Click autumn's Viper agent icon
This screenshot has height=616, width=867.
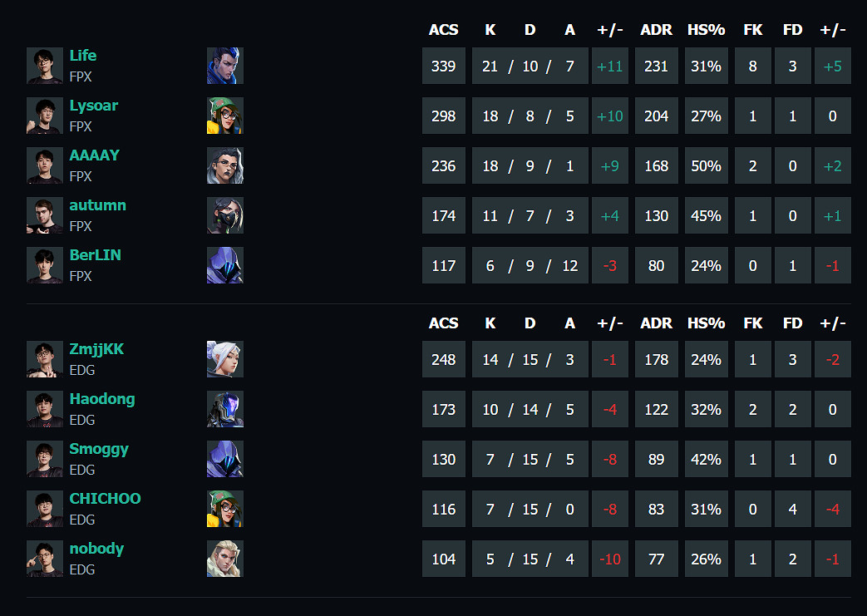224,215
